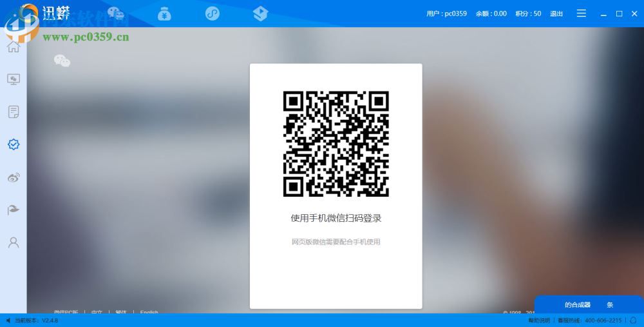Screen dimensions: 644x327
Task: Click the WeChat logo above the login card
Action: click(62, 61)
